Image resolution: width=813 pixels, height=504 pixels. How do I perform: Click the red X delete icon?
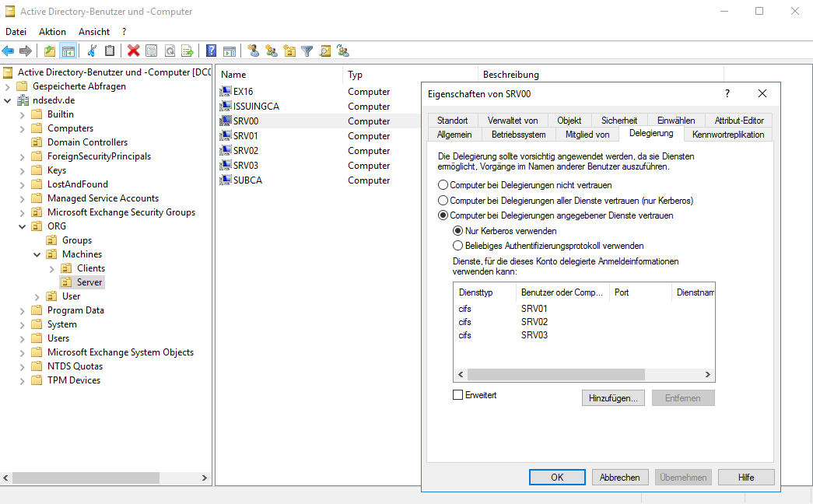(x=133, y=51)
